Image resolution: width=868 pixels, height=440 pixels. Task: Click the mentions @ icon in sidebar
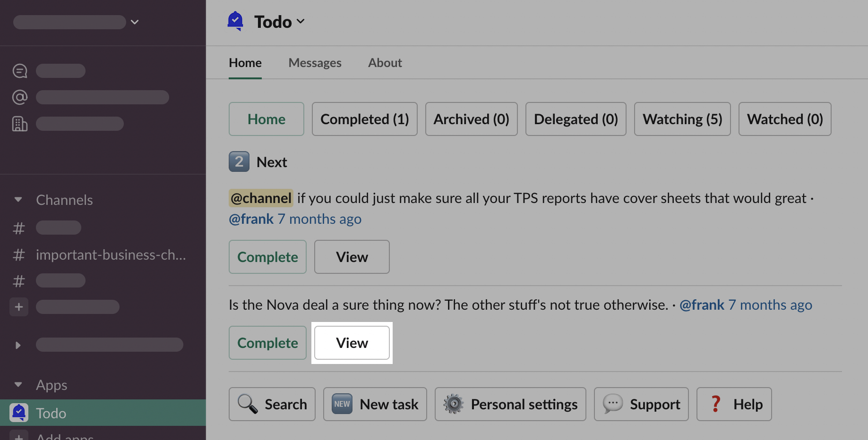click(20, 97)
